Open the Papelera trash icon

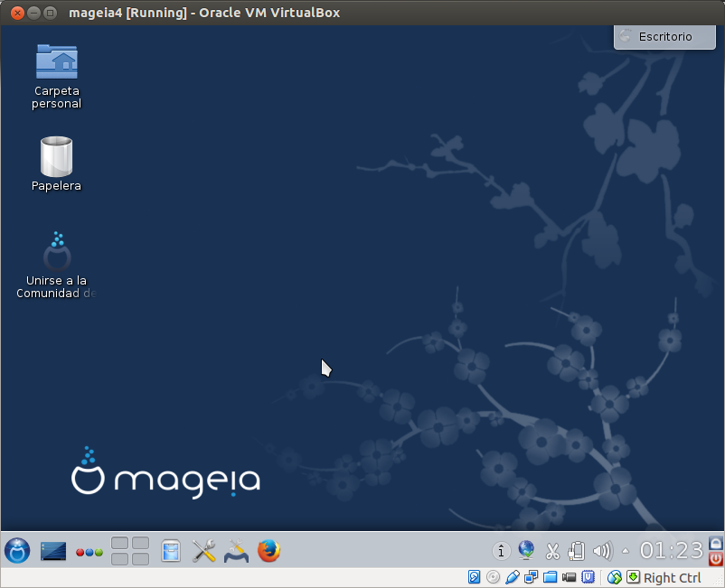pyautogui.click(x=56, y=154)
